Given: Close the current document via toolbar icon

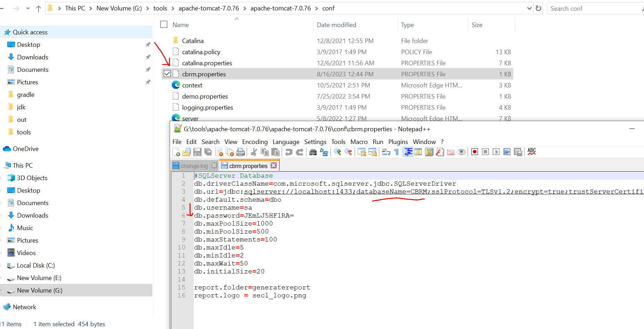Looking at the screenshot, I should (219, 152).
